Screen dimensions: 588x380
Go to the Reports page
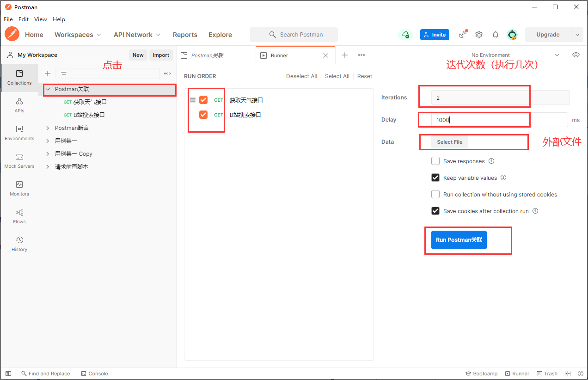click(x=185, y=35)
